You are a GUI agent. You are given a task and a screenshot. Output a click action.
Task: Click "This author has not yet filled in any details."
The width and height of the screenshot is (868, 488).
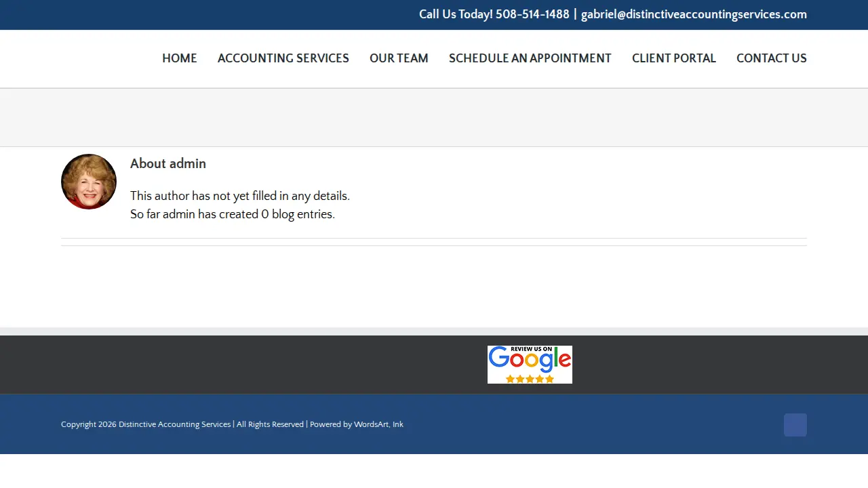click(x=240, y=196)
